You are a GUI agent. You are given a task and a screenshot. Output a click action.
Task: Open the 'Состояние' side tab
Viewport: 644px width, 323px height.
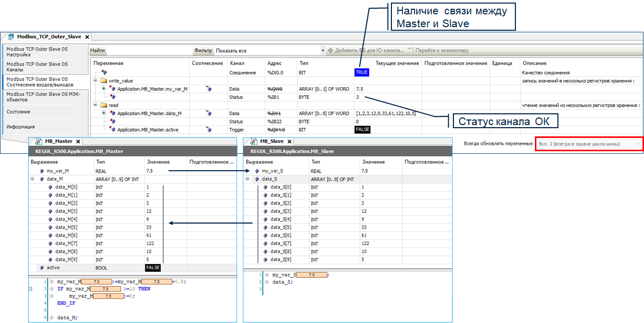[18, 112]
